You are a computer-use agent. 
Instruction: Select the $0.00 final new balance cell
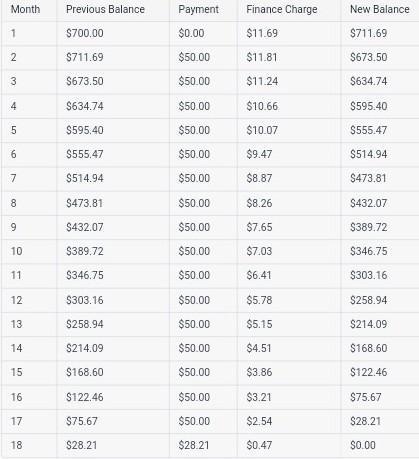click(363, 445)
